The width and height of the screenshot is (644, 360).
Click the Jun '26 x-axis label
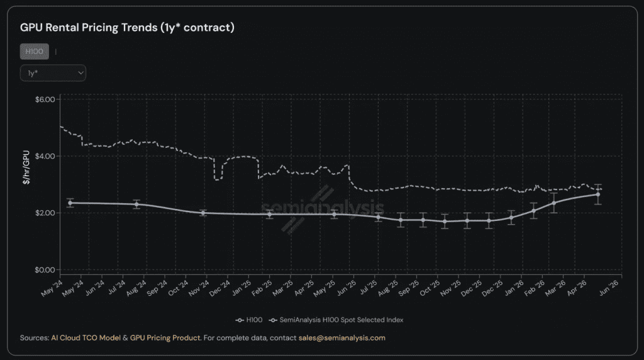(x=609, y=287)
